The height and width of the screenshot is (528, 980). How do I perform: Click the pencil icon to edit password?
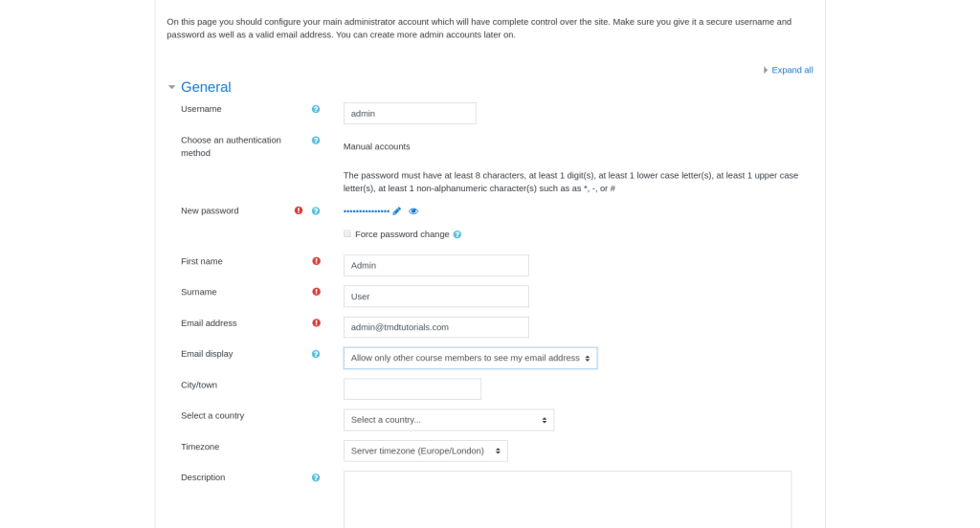click(397, 211)
